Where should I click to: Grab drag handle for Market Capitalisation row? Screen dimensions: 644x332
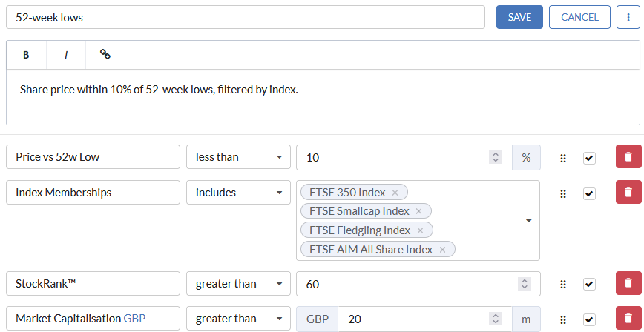coord(563,319)
